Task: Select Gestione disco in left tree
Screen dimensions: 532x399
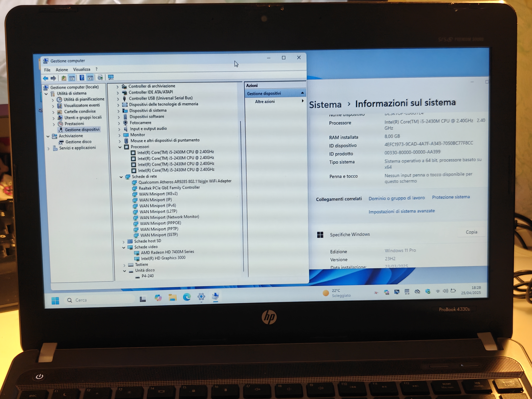Action: click(x=78, y=142)
